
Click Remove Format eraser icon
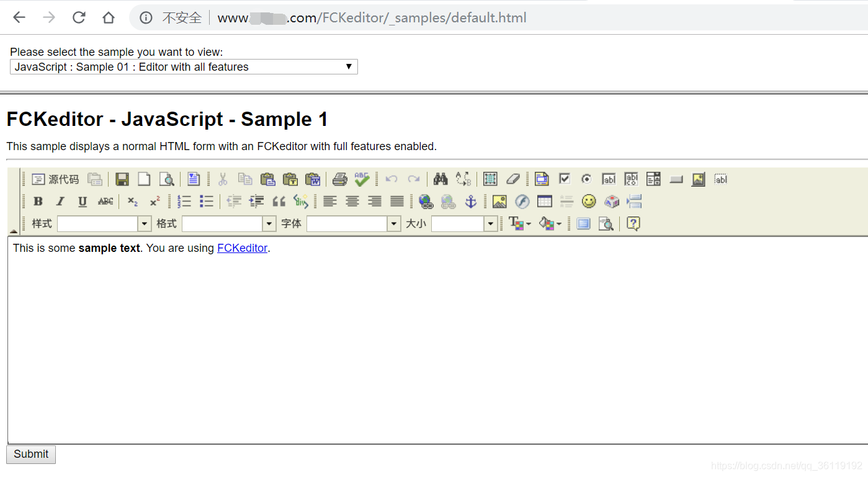click(512, 179)
